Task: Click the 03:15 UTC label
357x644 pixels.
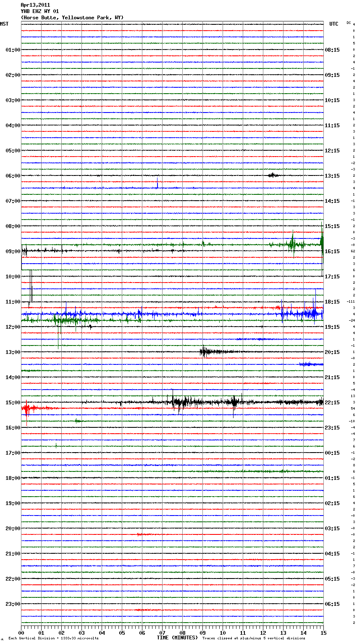Action: pos(332,529)
